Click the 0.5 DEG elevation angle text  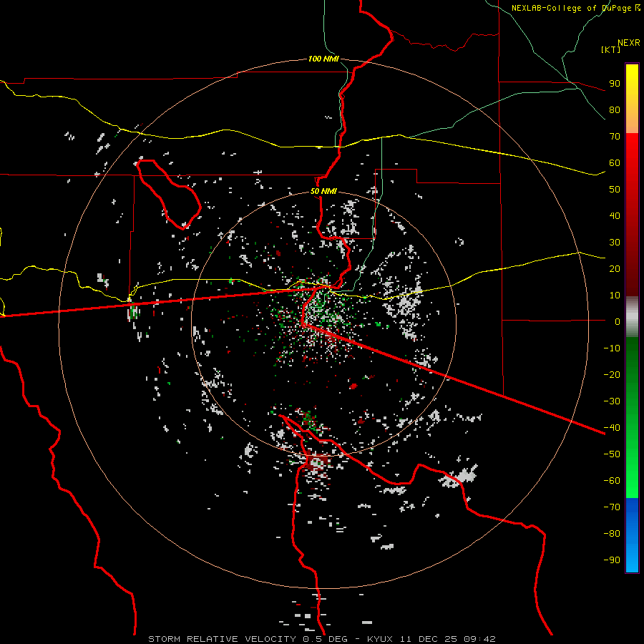[x=326, y=639]
